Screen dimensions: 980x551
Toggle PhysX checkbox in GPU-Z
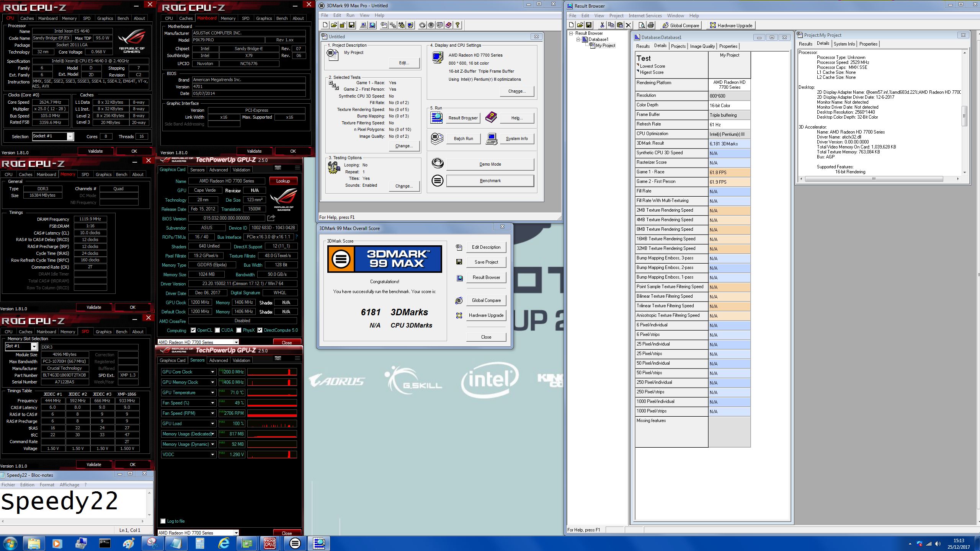(x=239, y=330)
